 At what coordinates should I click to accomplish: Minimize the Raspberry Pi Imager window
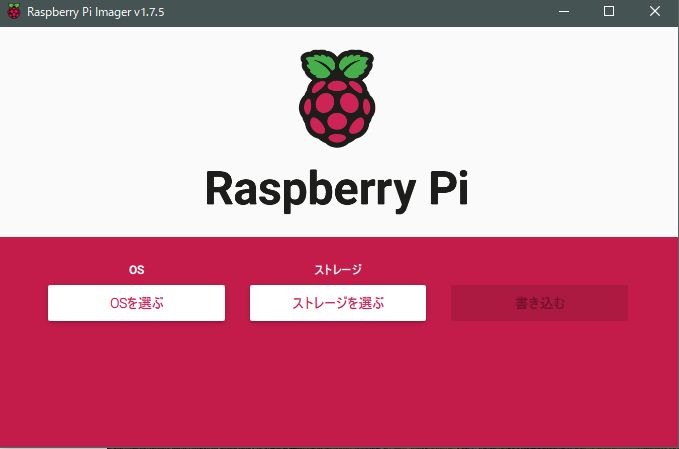[x=564, y=12]
